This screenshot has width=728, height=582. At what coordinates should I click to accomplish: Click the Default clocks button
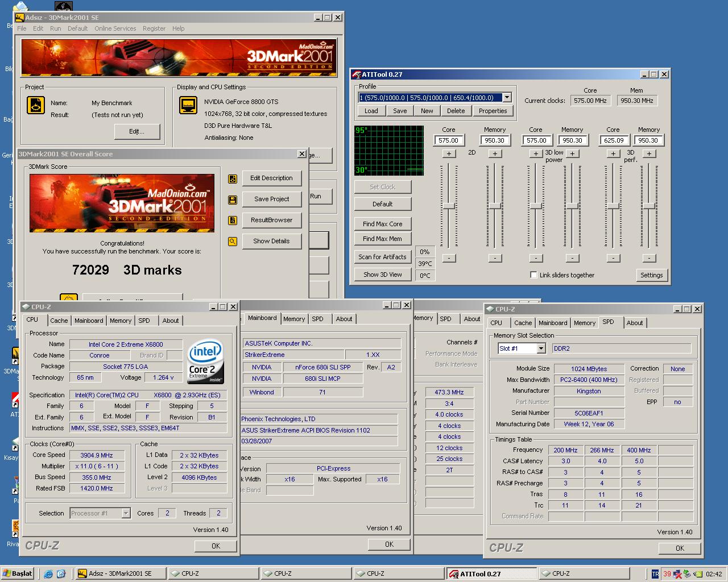tap(382, 204)
